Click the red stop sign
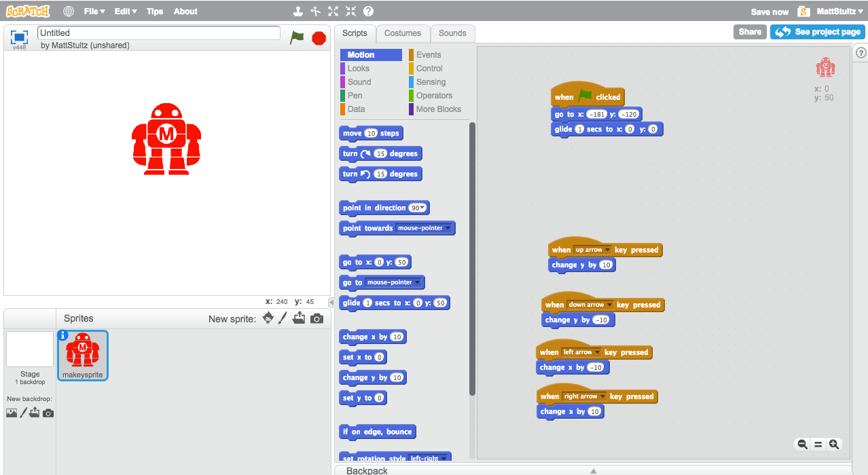 (x=319, y=38)
